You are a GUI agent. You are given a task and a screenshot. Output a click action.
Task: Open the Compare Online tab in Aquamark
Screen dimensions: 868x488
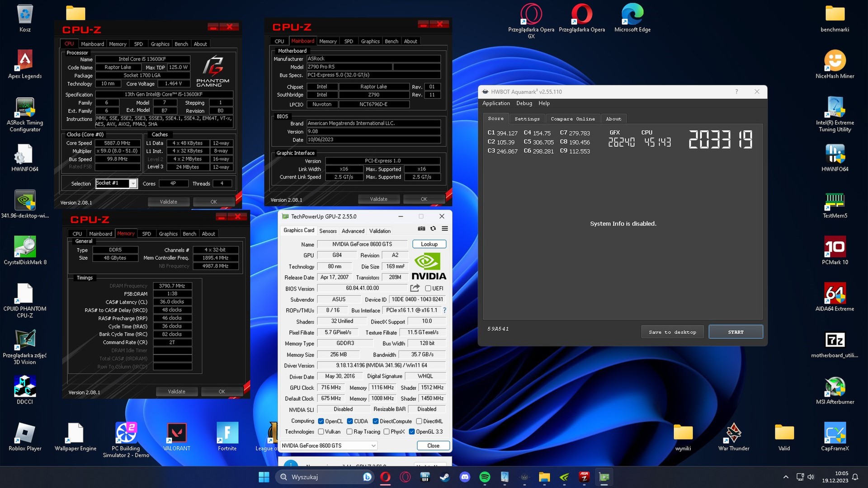coord(573,119)
